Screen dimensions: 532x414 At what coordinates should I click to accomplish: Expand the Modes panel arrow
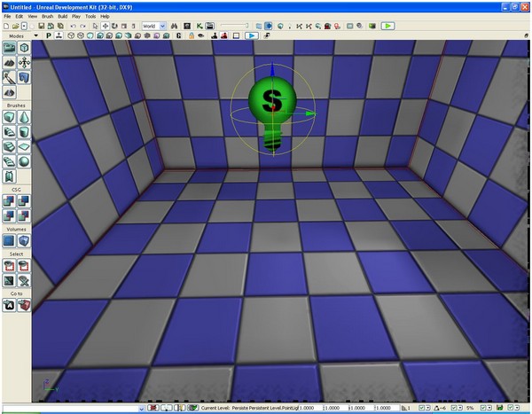tap(36, 35)
